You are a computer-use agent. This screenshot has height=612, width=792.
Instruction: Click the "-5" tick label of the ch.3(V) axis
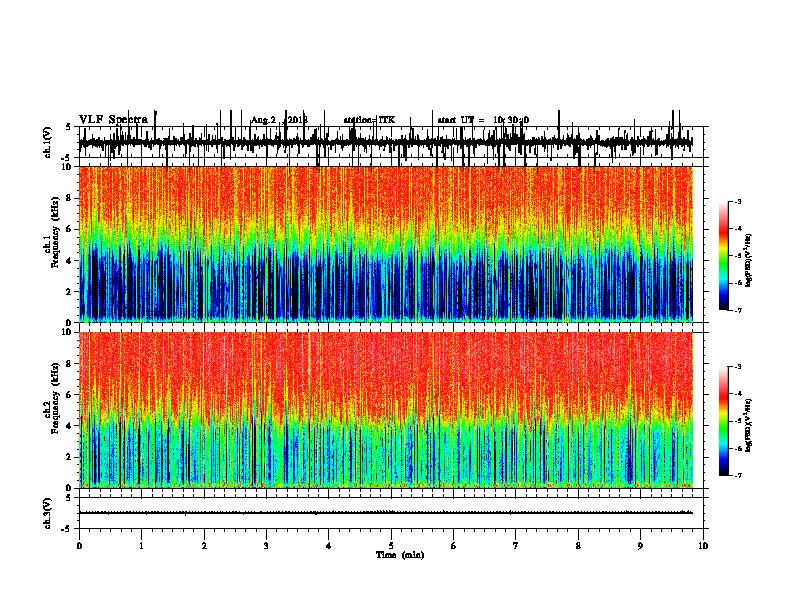tap(68, 529)
